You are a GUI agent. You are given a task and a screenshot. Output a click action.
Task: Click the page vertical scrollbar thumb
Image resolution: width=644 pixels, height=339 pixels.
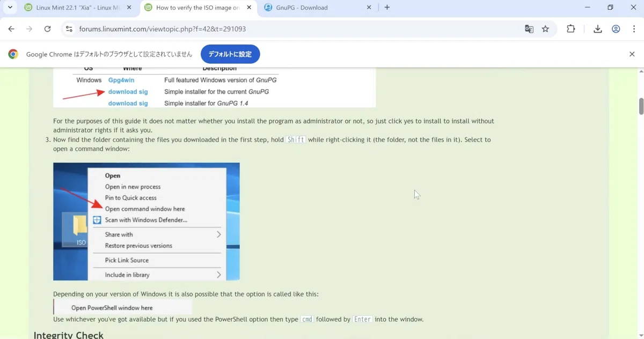tap(641, 106)
